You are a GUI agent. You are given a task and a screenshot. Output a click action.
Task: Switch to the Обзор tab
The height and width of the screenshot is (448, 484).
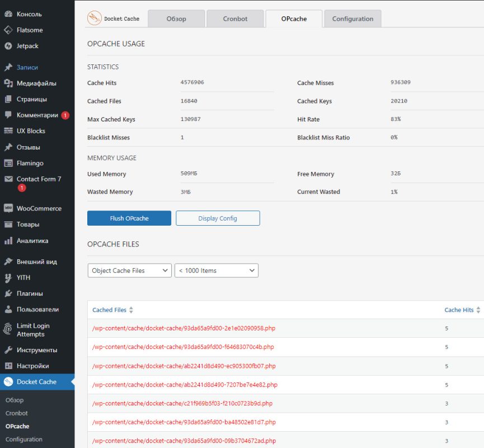pyautogui.click(x=176, y=18)
